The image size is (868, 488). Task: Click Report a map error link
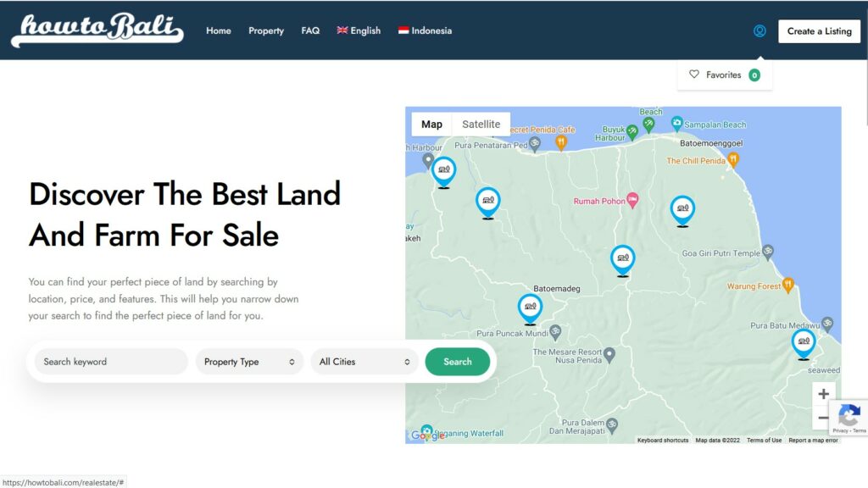(x=813, y=441)
